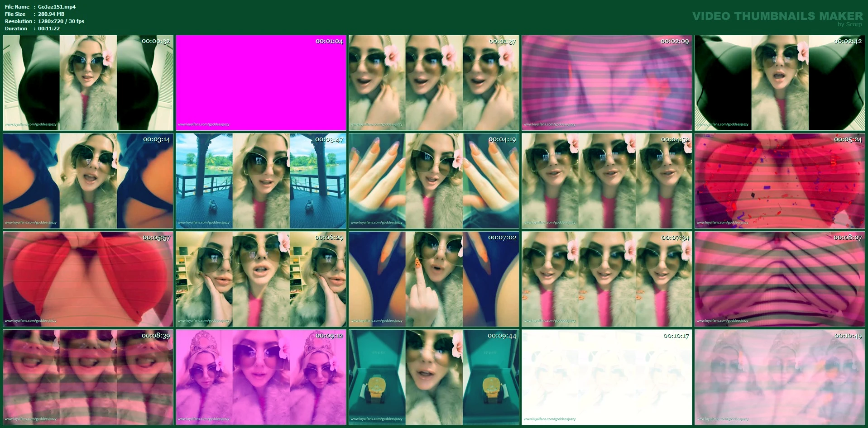This screenshot has width=868, height=428.
Task: Select the thumbnail marked 00:06:29
Action: click(x=261, y=279)
